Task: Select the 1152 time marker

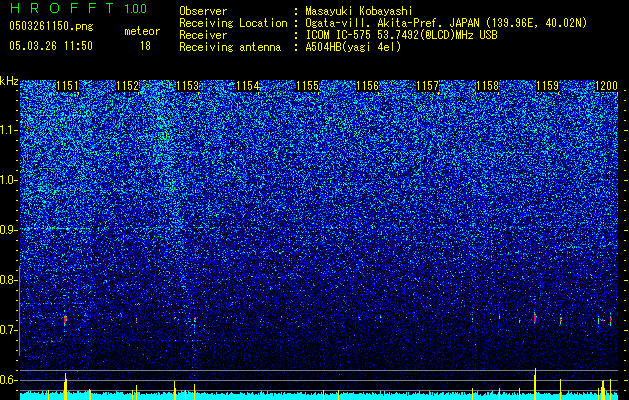Action: 128,86
